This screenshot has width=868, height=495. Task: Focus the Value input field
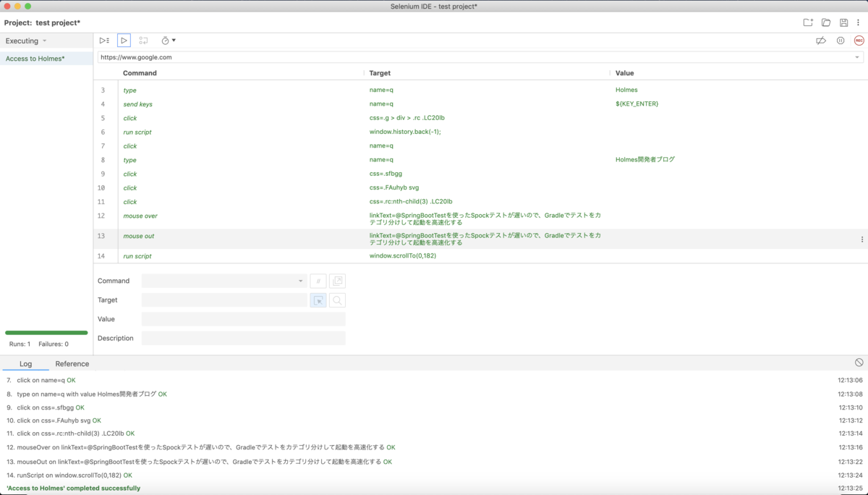pyautogui.click(x=244, y=319)
